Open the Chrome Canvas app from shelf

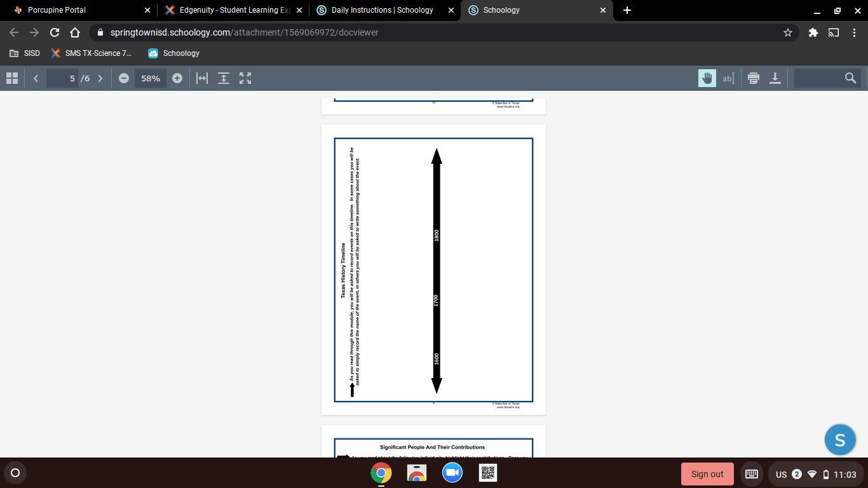pos(417,473)
